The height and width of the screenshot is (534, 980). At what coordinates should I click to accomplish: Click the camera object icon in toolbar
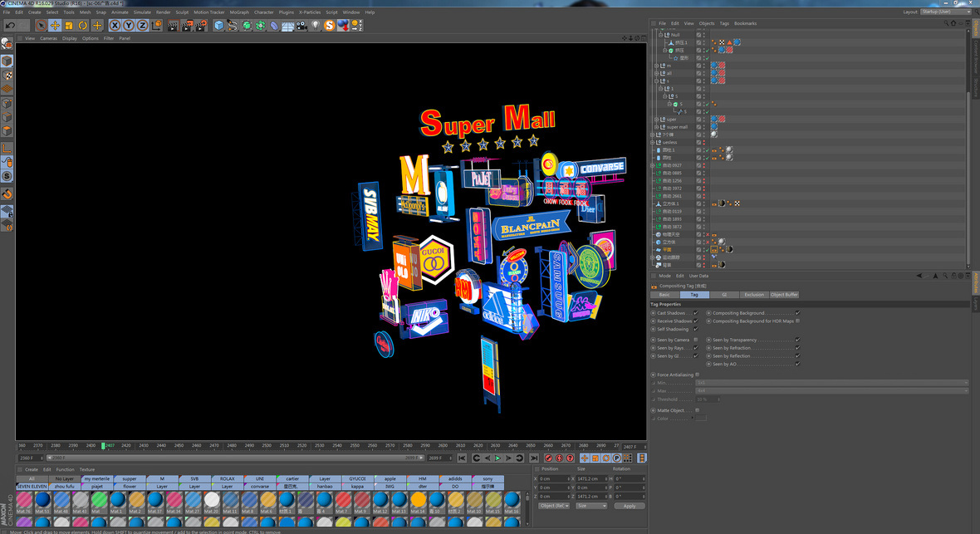301,26
